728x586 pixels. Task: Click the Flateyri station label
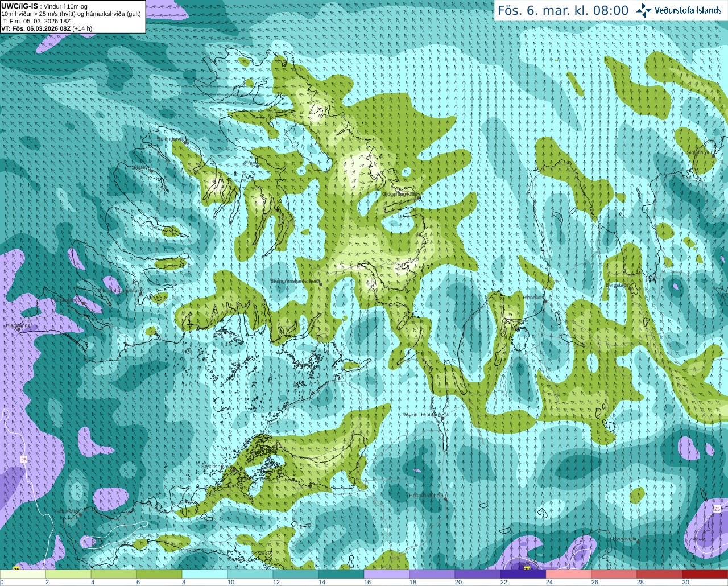142,167
